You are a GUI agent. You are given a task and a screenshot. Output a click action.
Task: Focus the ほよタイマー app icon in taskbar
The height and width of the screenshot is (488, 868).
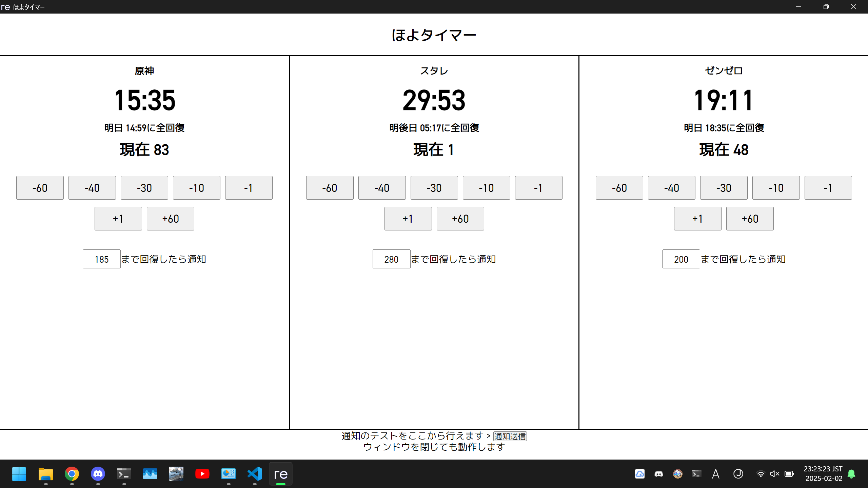pos(281,474)
